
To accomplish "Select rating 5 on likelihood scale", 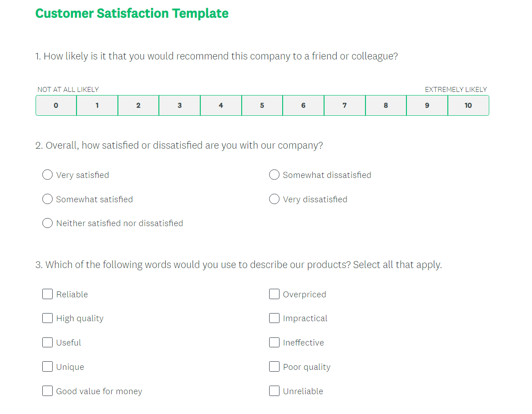I will [262, 105].
